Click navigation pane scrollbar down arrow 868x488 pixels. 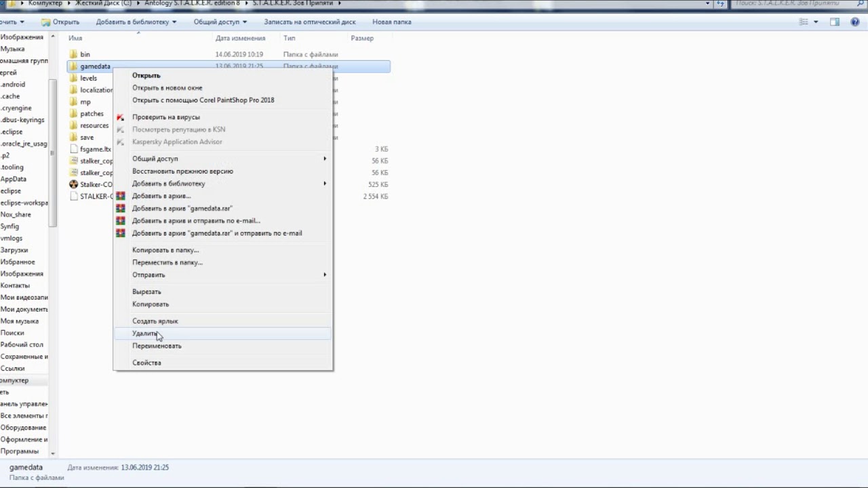[x=53, y=454]
